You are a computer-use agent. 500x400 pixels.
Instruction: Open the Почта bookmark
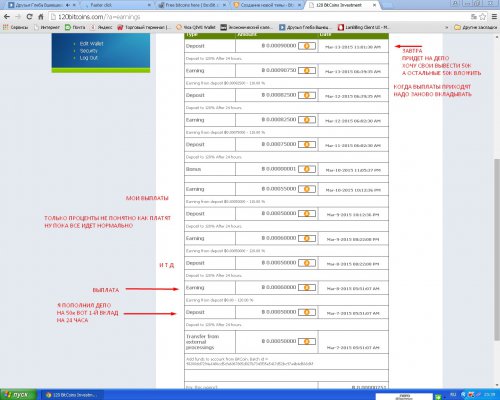coord(75,27)
